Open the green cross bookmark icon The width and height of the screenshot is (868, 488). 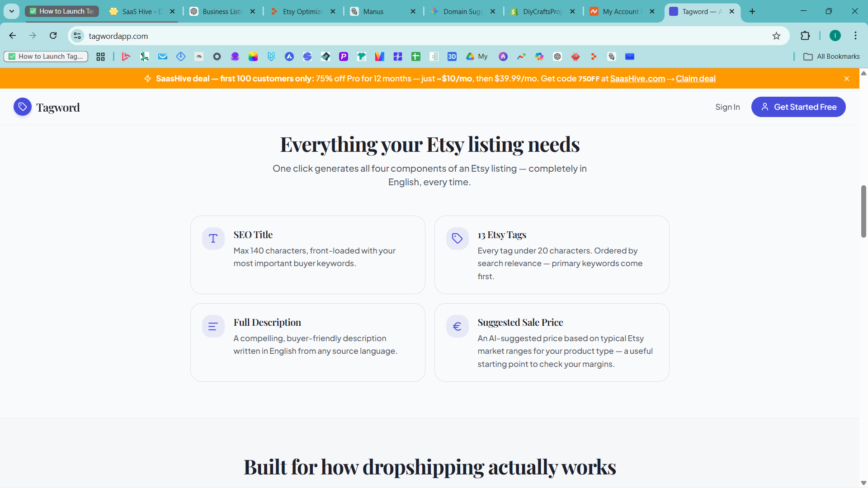416,56
